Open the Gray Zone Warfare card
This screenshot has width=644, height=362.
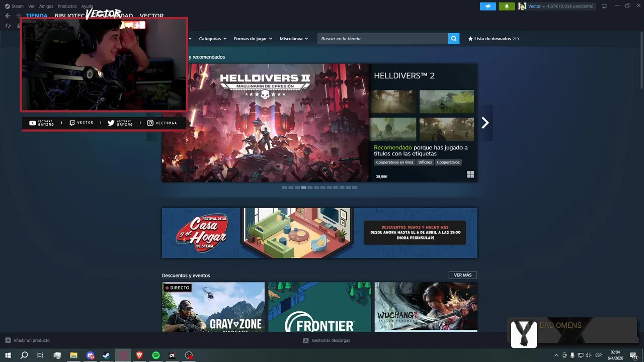click(213, 307)
